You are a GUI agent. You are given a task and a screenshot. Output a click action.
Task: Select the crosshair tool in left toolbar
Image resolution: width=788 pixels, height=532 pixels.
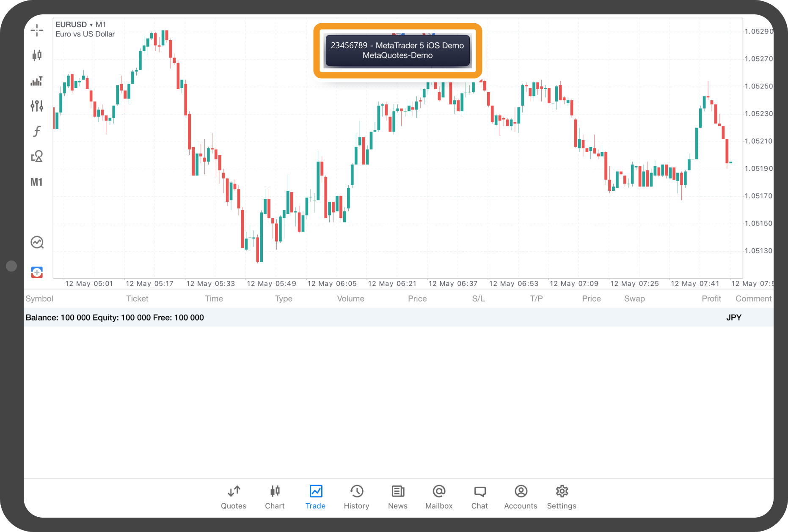[37, 30]
